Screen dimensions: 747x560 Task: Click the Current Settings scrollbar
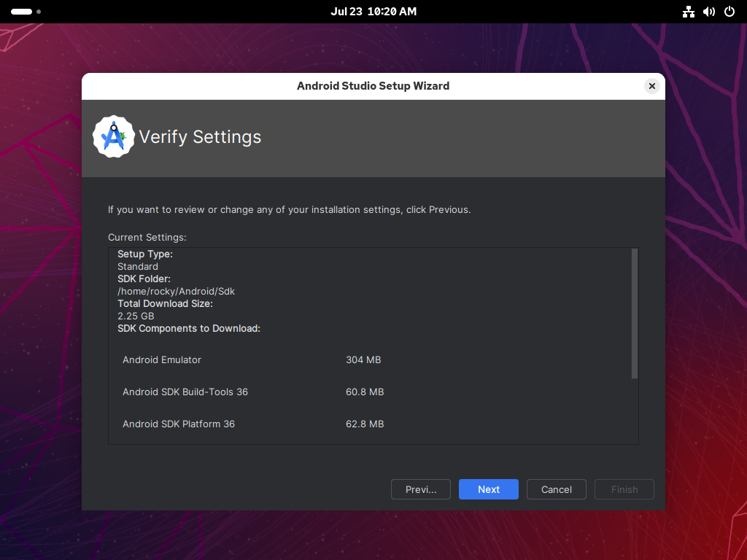pyautogui.click(x=634, y=314)
